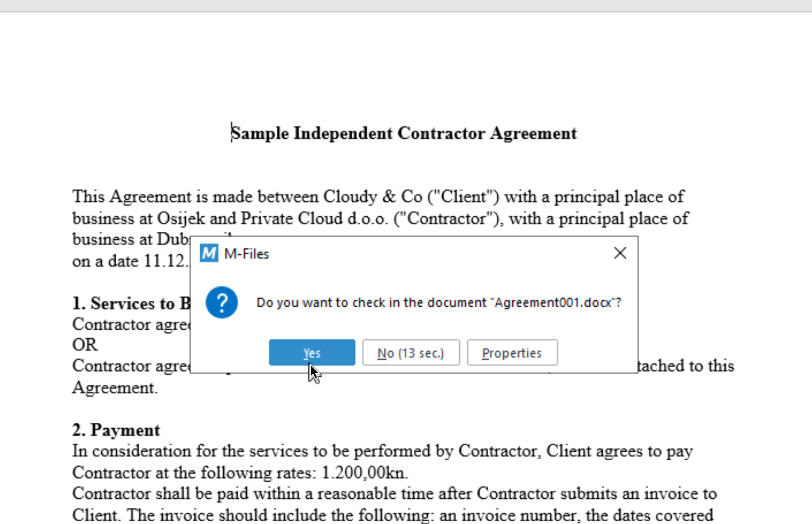This screenshot has width=812, height=524.
Task: Open Properties from the check-in dialog
Action: (x=512, y=353)
